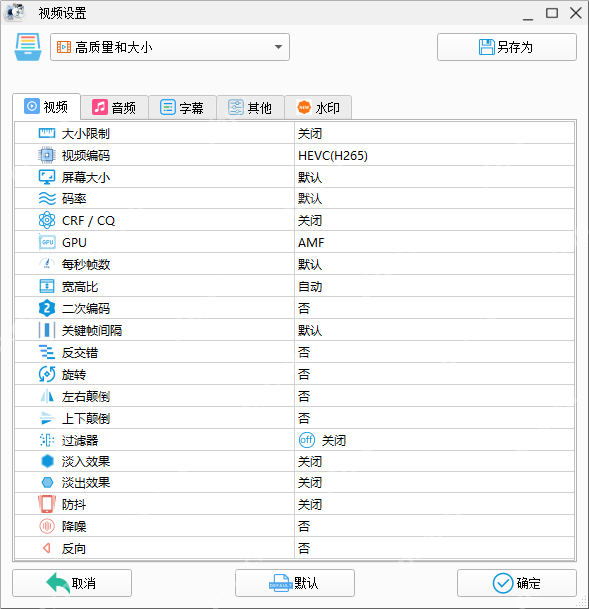The width and height of the screenshot is (589, 609).
Task: Switch to the 其他 tab
Action: tap(250, 108)
